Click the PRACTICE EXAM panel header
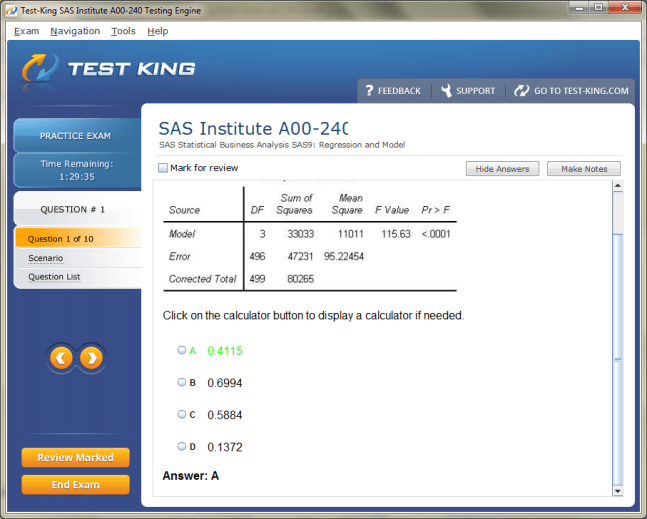 (x=76, y=136)
